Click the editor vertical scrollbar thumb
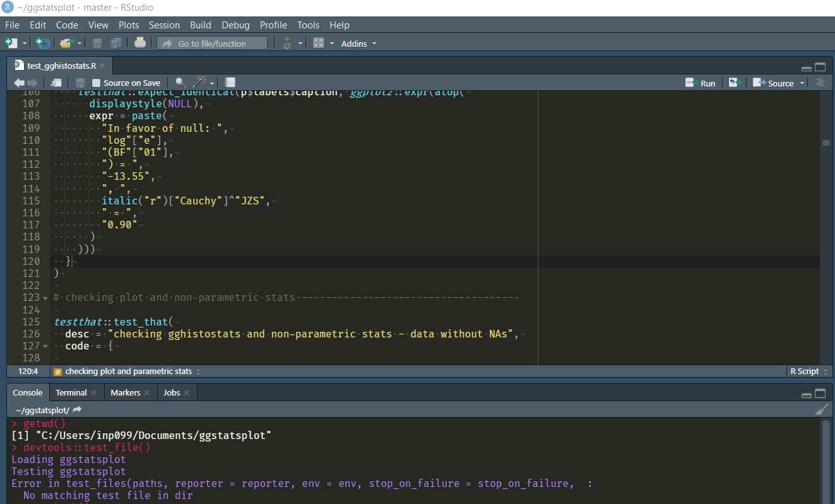The image size is (835, 504). pyautogui.click(x=826, y=143)
